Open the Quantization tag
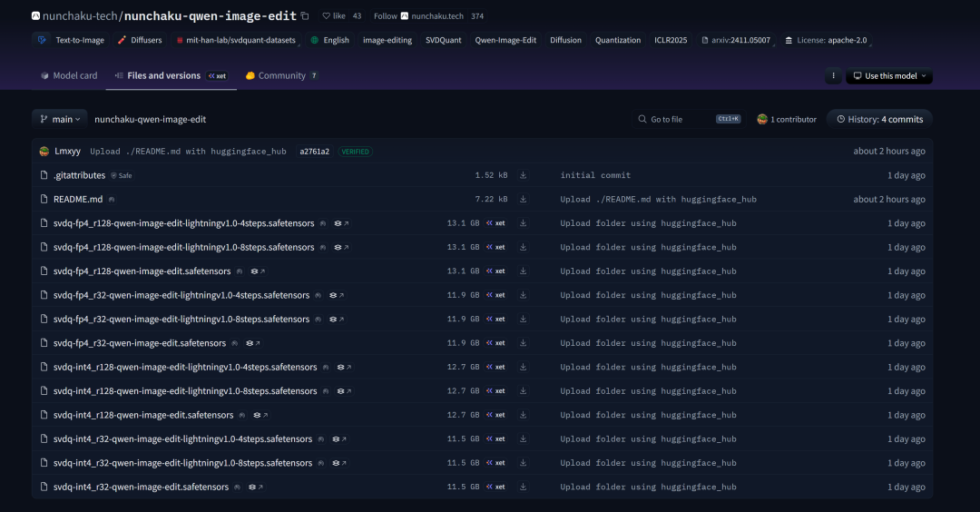Image resolution: width=980 pixels, height=512 pixels. (x=618, y=40)
